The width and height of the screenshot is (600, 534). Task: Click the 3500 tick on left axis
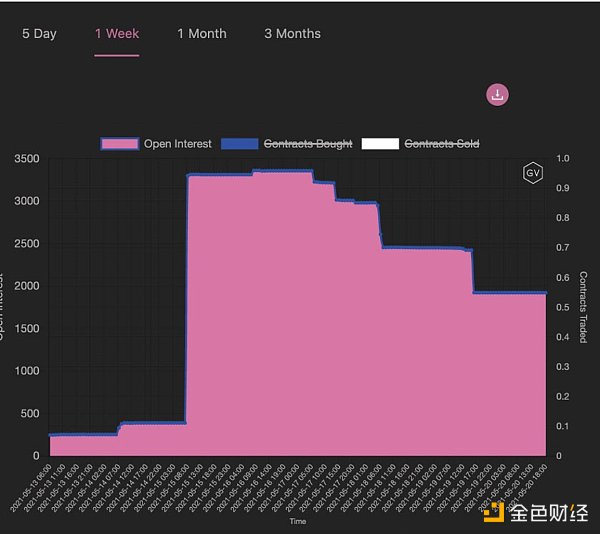tap(27, 158)
